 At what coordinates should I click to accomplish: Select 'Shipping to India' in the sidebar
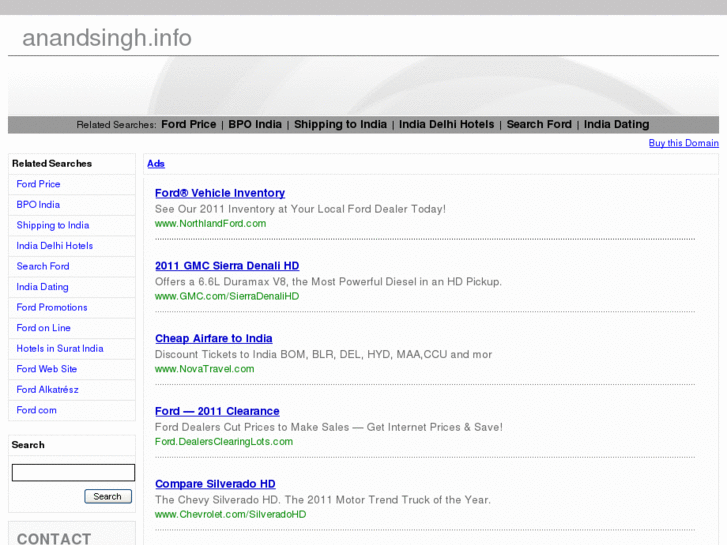[x=53, y=225]
